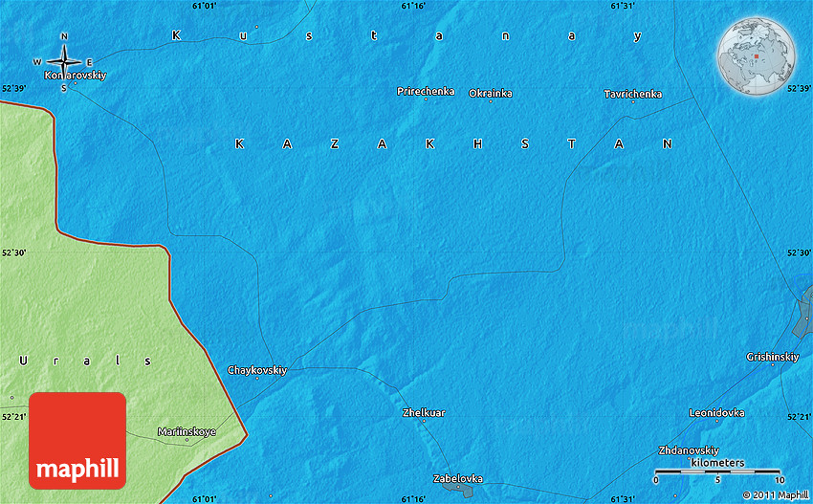The height and width of the screenshot is (504, 813).
Task: Click the globe locator thumbnail
Action: click(x=756, y=56)
